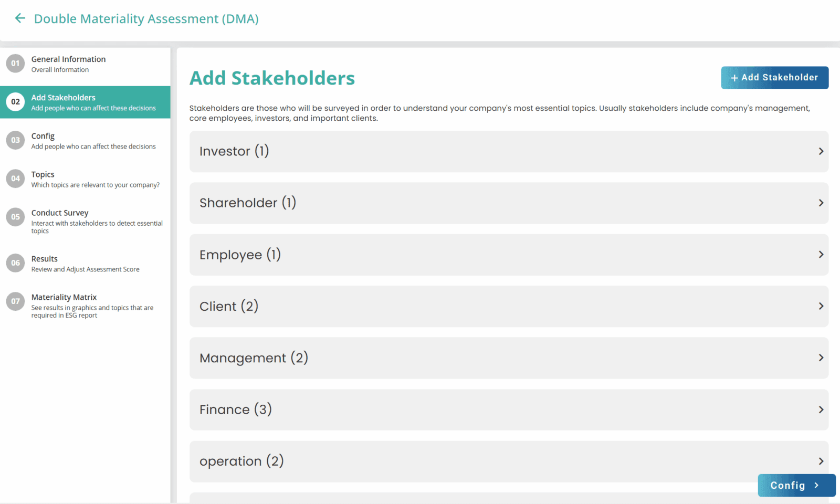Viewport: 840px width, 504px height.
Task: Expand the Finance (3) stakeholder row
Action: click(x=509, y=409)
